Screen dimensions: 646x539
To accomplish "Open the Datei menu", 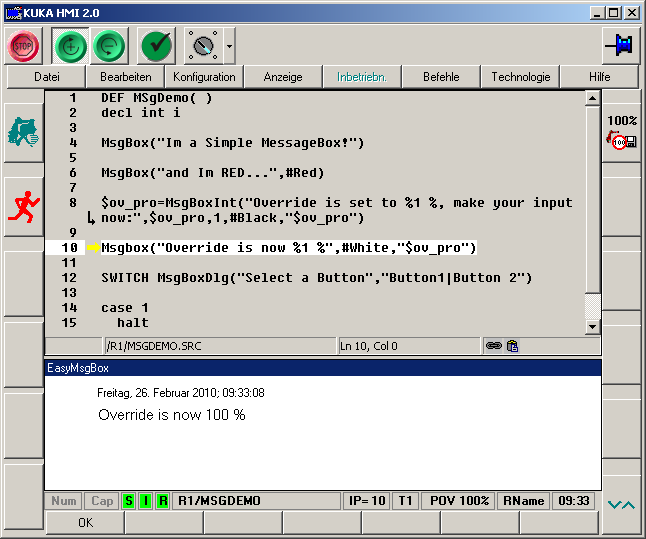I will point(47,77).
